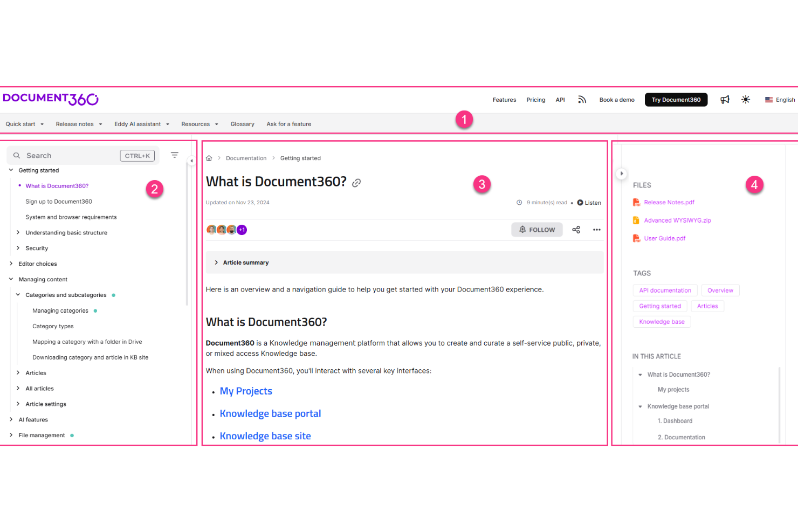This screenshot has height=532, width=798.
Task: Click the Getting started tag
Action: click(x=660, y=306)
